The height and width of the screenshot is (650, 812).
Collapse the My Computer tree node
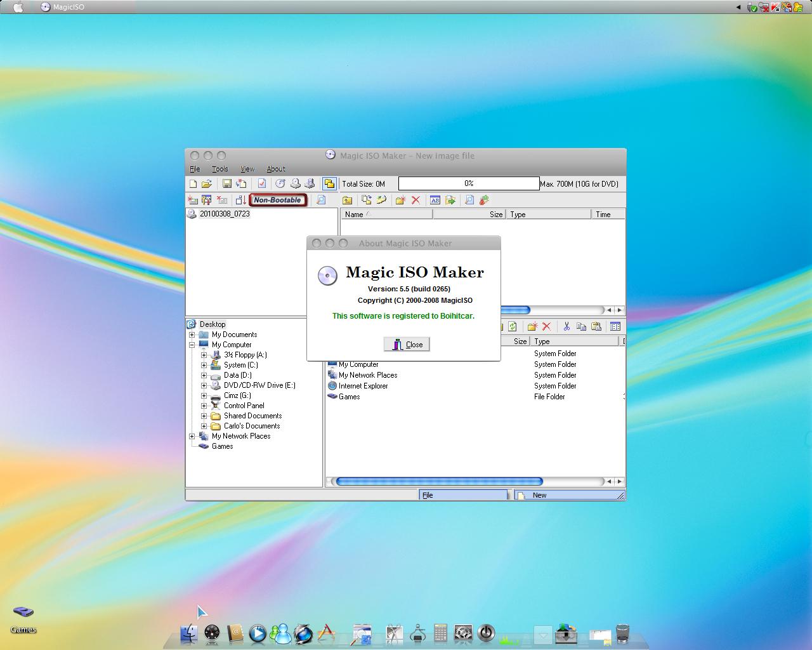(x=192, y=345)
